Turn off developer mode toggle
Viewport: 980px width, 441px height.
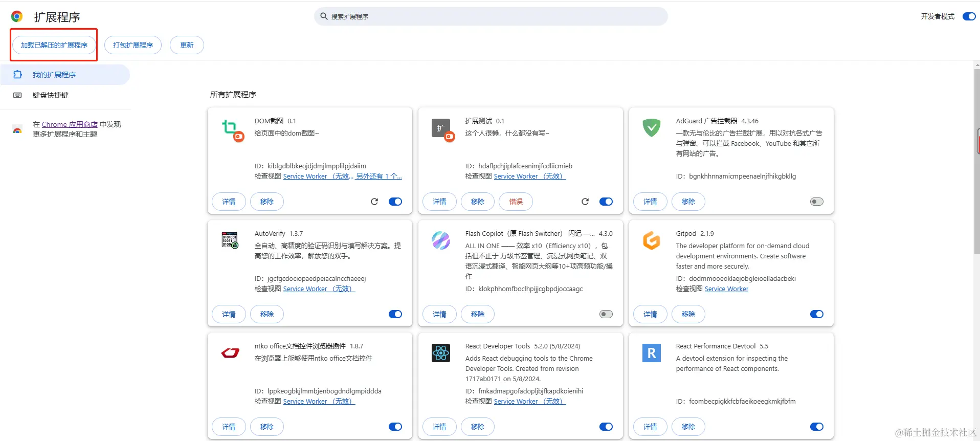pos(969,16)
